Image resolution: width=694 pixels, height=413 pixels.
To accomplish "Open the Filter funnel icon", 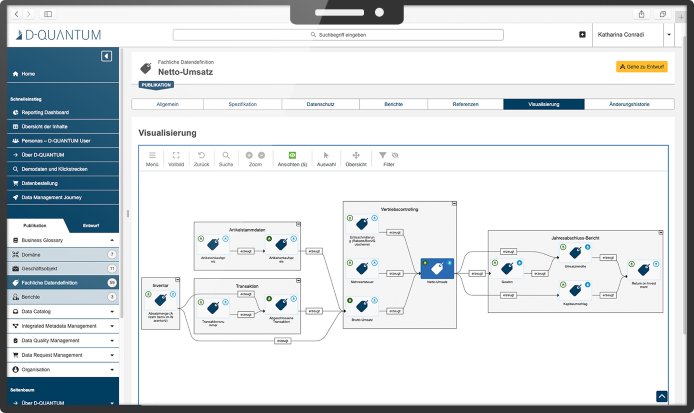I will point(383,156).
